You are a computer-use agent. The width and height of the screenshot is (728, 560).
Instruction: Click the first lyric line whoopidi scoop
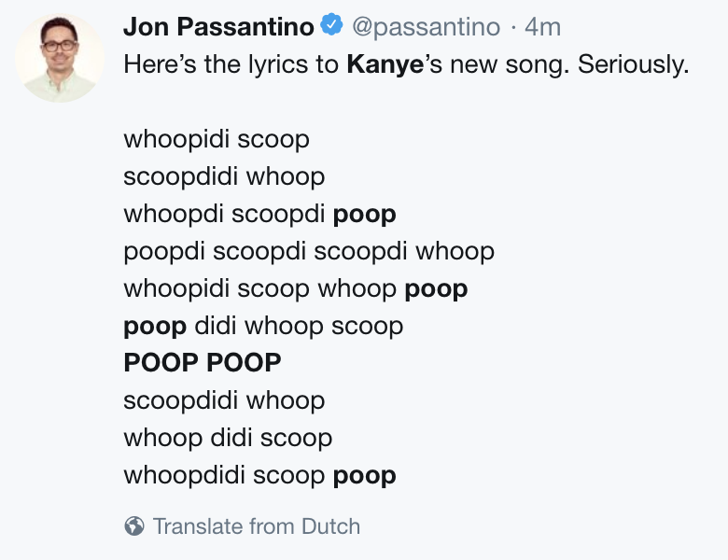(217, 140)
